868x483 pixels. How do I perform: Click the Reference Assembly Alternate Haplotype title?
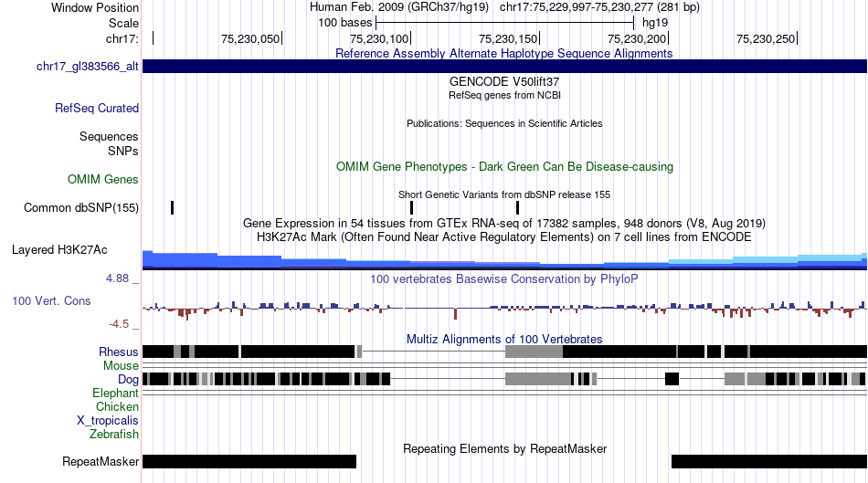[x=504, y=53]
